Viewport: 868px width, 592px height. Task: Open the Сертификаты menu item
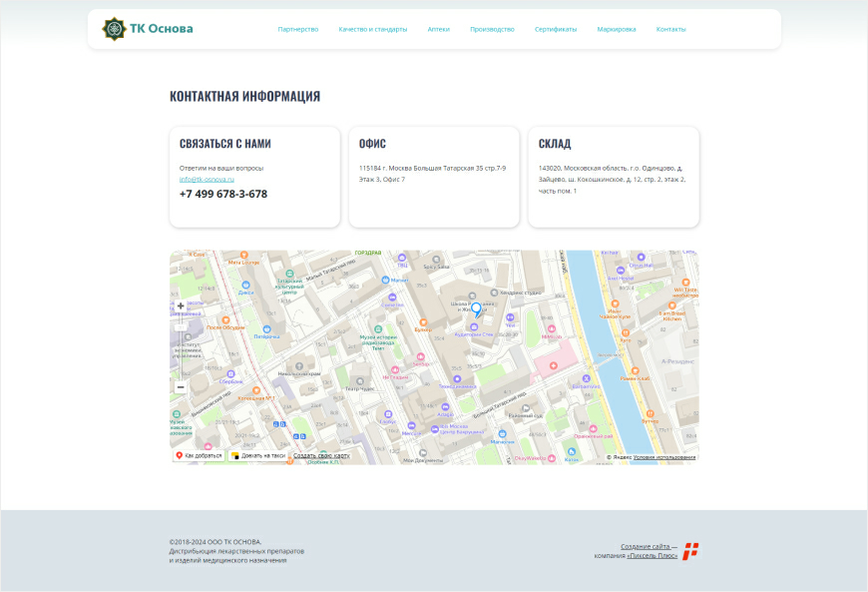click(556, 29)
